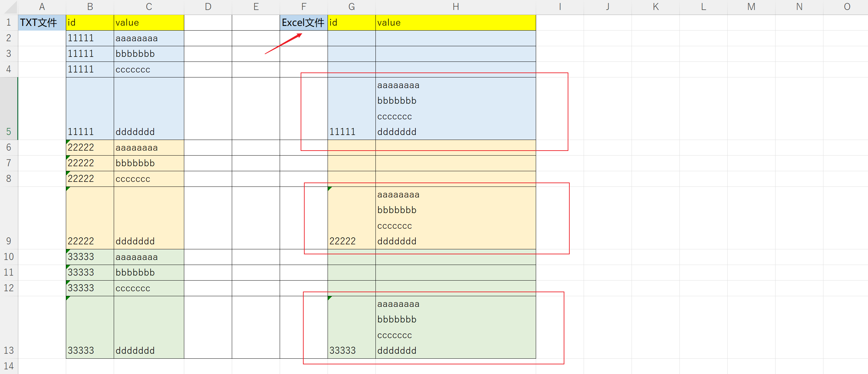Select column F header
The width and height of the screenshot is (868, 374).
click(x=304, y=7)
